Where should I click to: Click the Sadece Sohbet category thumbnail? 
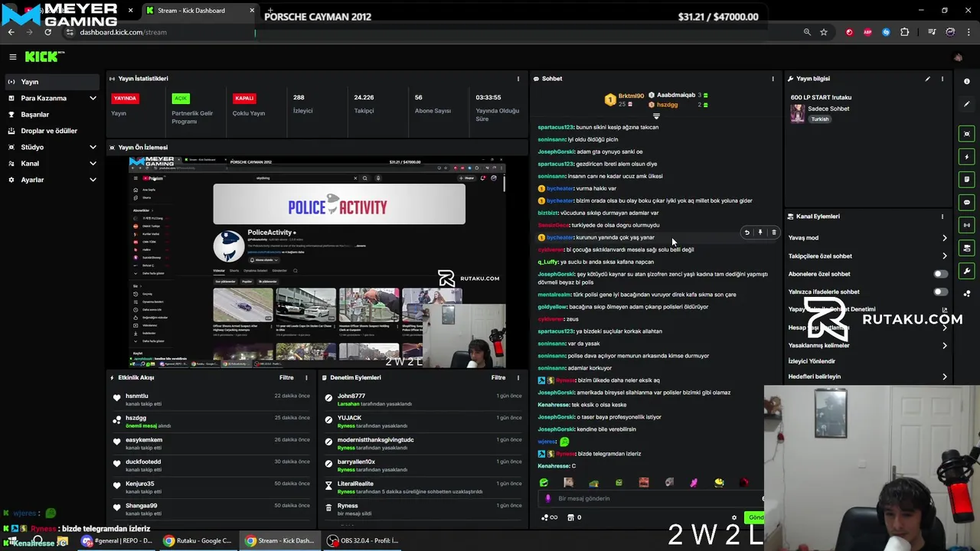pos(798,113)
